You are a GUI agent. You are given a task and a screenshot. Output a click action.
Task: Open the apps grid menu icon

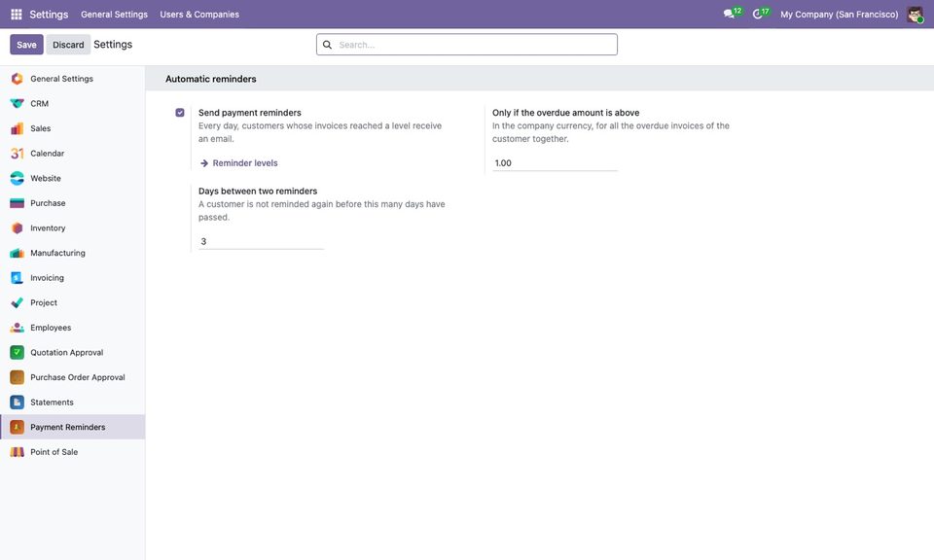[17, 15]
